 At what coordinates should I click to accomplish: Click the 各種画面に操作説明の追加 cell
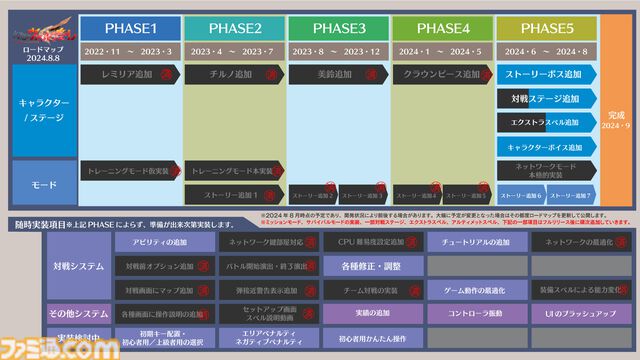165,314
